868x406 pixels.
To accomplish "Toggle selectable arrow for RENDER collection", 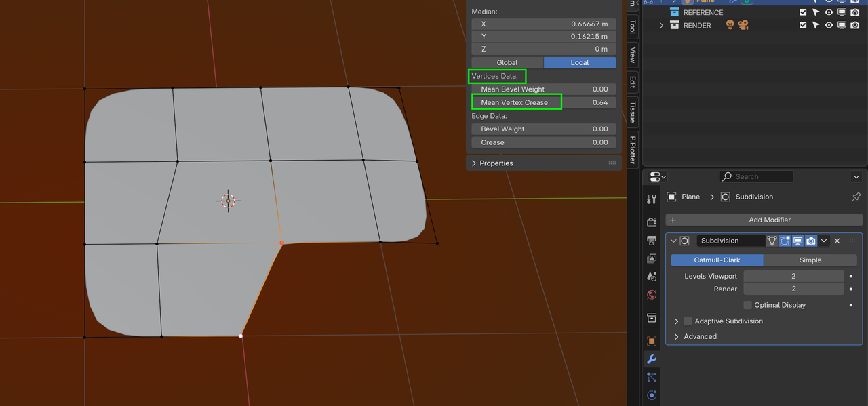I will pos(816,25).
